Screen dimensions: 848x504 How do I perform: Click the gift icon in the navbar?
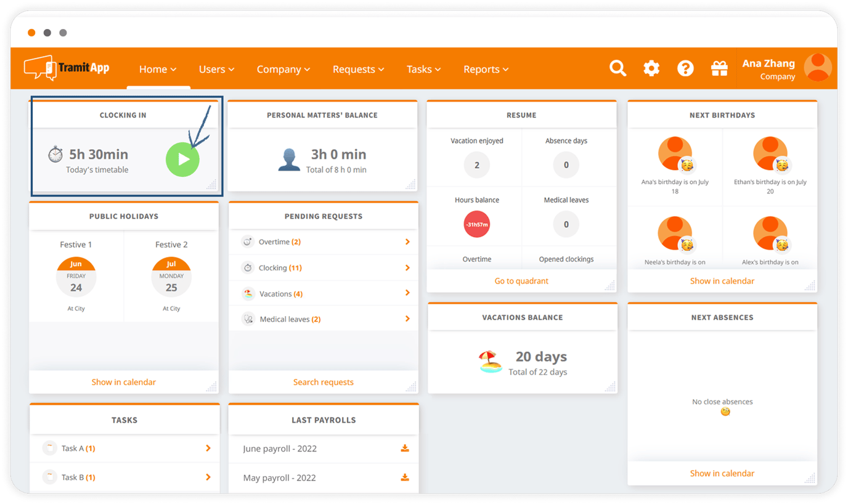[x=719, y=68]
